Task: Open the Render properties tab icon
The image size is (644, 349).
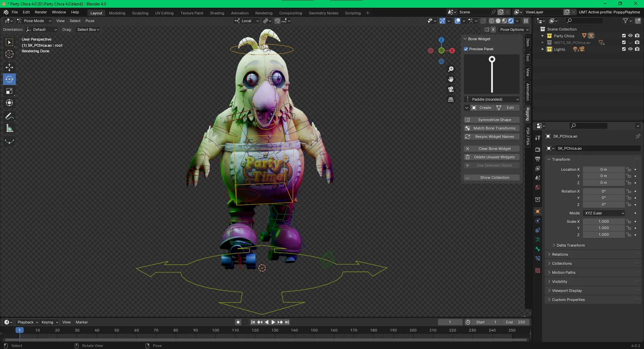Action: pyautogui.click(x=538, y=150)
